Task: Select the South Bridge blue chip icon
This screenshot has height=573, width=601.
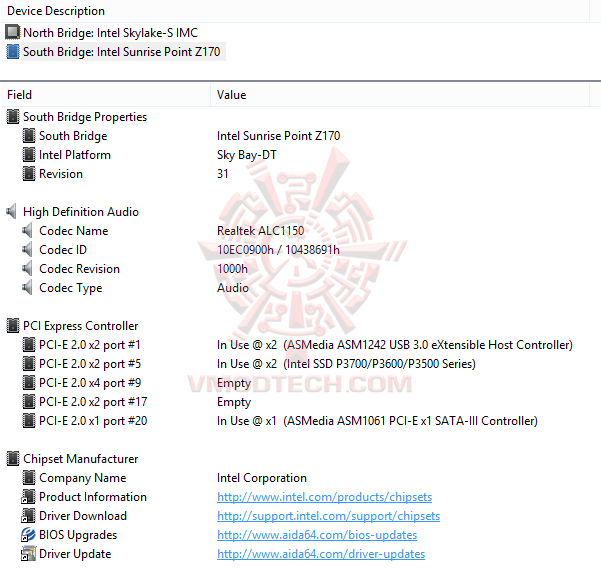Action: tap(13, 51)
